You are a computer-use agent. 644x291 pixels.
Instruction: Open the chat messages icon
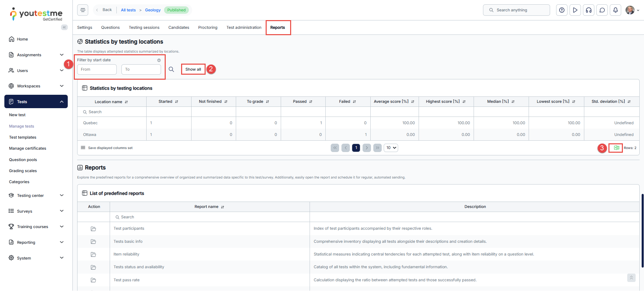pyautogui.click(x=602, y=10)
